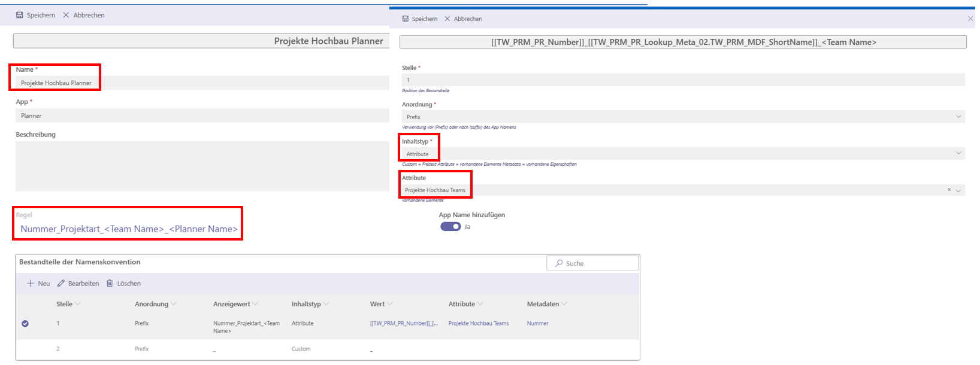
Task: Open the Wert column header menu
Action: pyautogui.click(x=390, y=304)
